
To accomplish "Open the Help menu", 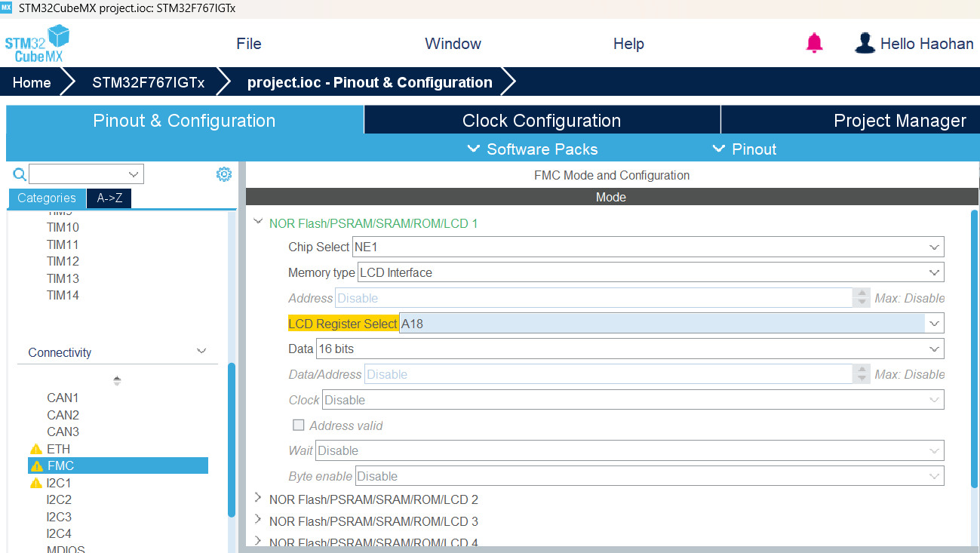I will 628,43.
